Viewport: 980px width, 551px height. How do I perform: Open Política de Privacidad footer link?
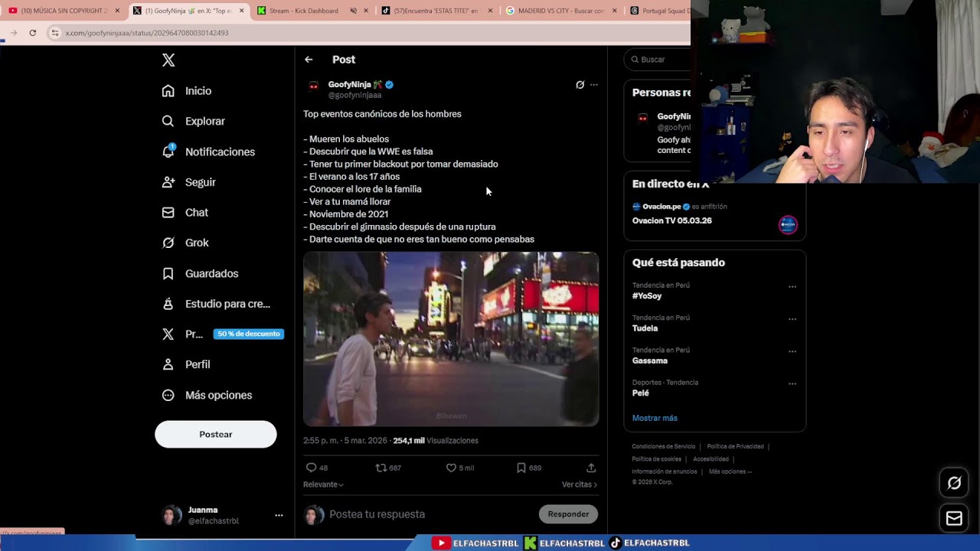[735, 446]
